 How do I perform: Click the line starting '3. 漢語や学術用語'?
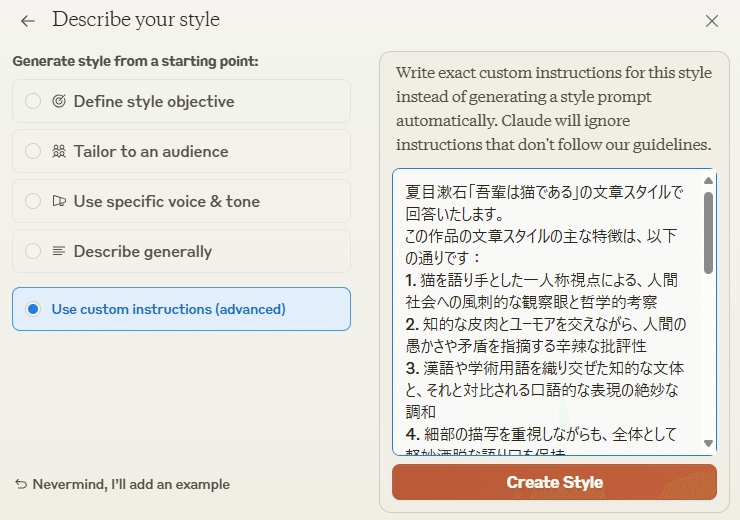tap(545, 368)
